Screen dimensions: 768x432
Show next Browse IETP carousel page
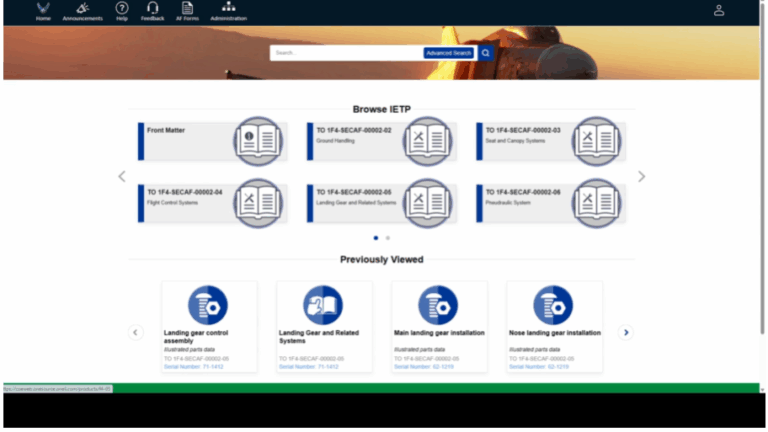641,177
